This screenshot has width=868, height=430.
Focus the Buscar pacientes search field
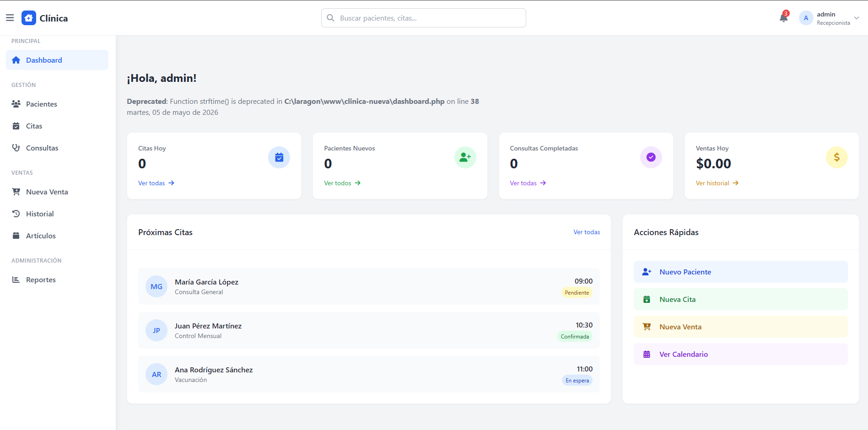coord(423,18)
